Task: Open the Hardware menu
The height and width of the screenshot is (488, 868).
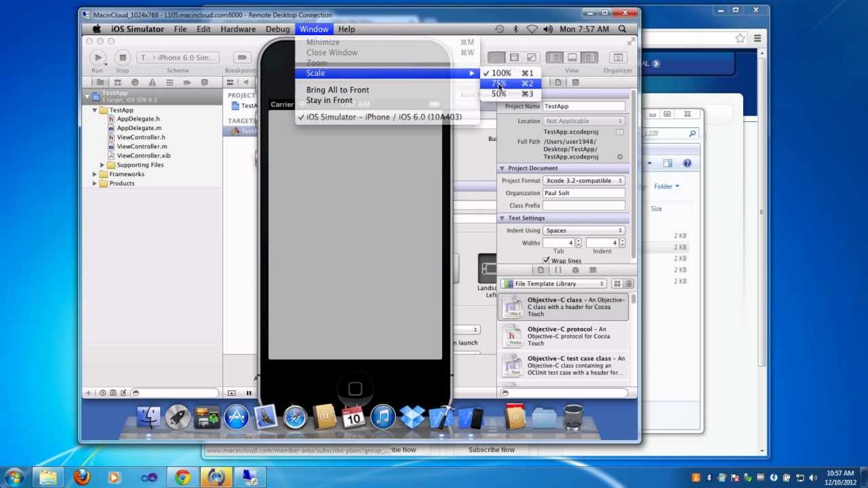Action: 238,29
